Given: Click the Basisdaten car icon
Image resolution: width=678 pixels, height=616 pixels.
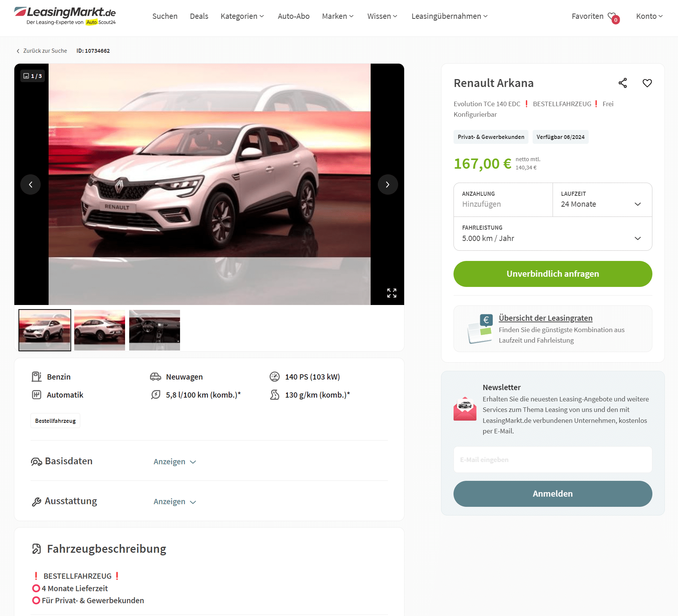Looking at the screenshot, I should (37, 462).
